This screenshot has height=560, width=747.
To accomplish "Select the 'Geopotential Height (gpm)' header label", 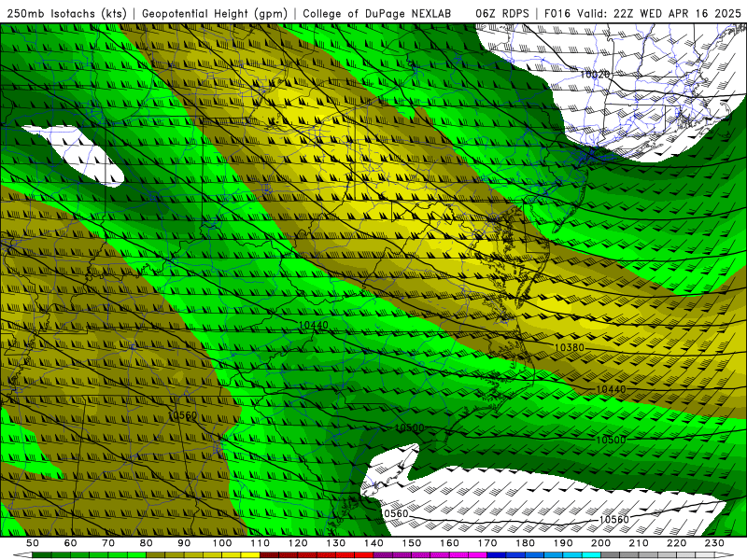I will 215,13.
